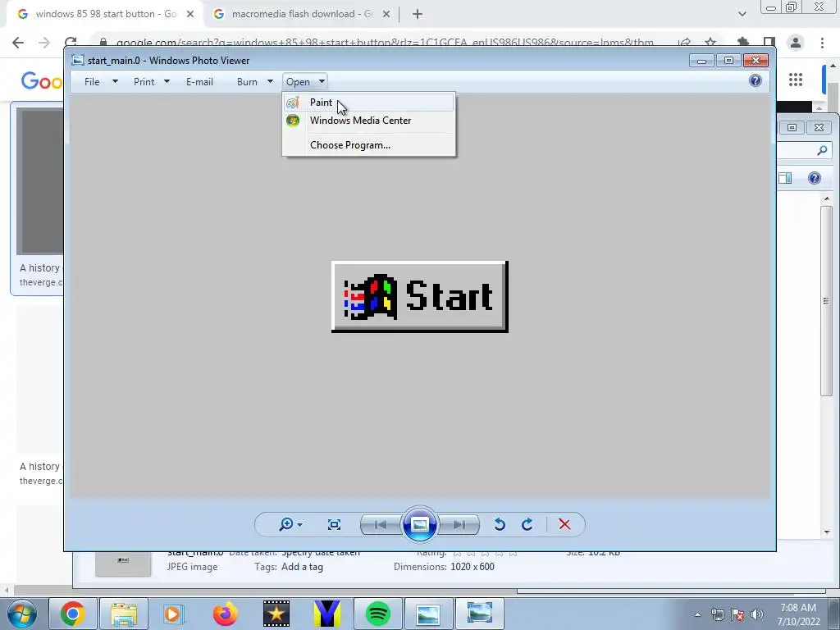
Task: Open the File menu in Photo Viewer
Action: (101, 82)
